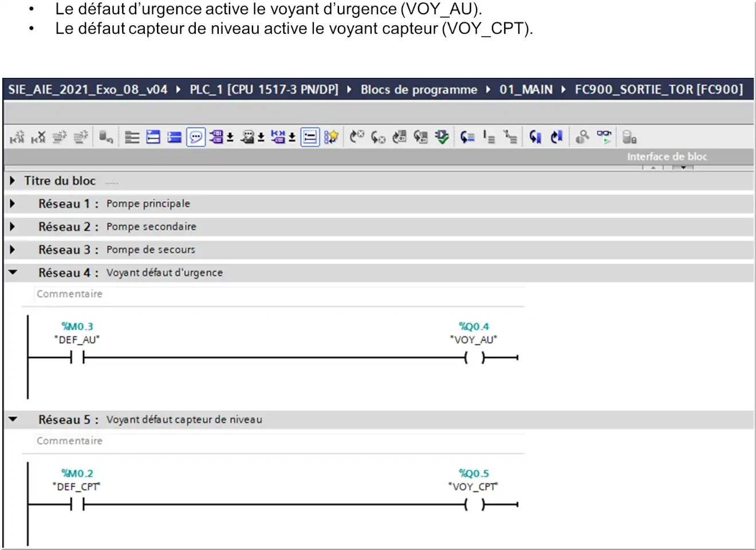Image resolution: width=756 pixels, height=550 pixels.
Task: Open the dropdown arrow left of the network comments icon
Action: 292,137
